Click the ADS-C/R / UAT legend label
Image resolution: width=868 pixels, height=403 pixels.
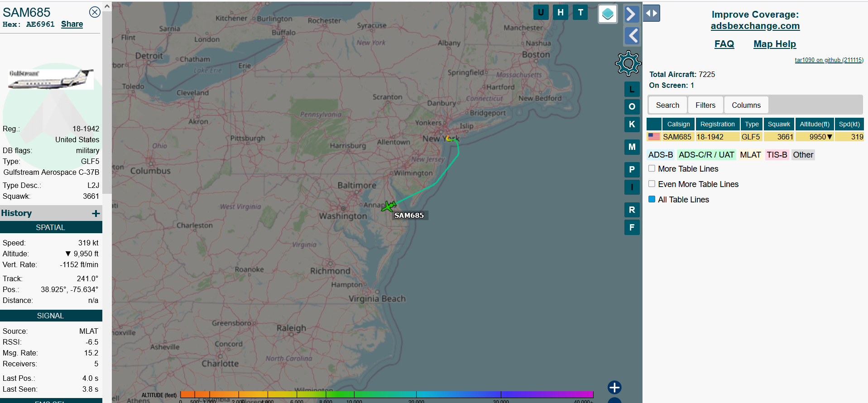click(x=706, y=155)
